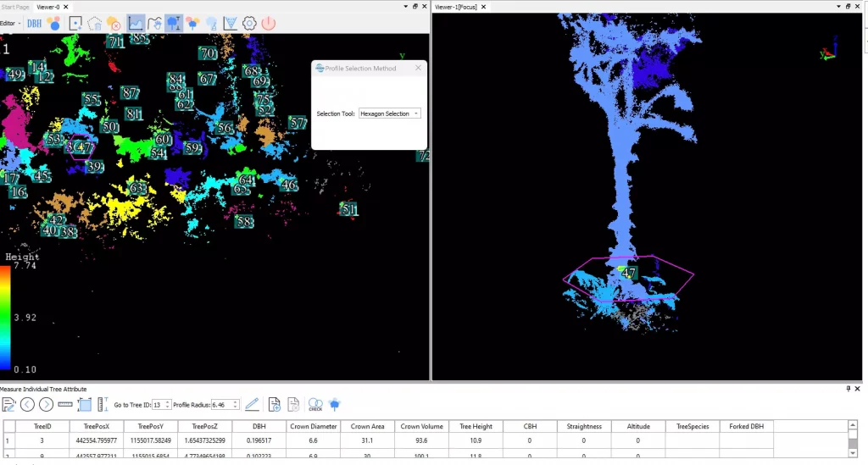Switch to the Start Page tab

tap(15, 7)
